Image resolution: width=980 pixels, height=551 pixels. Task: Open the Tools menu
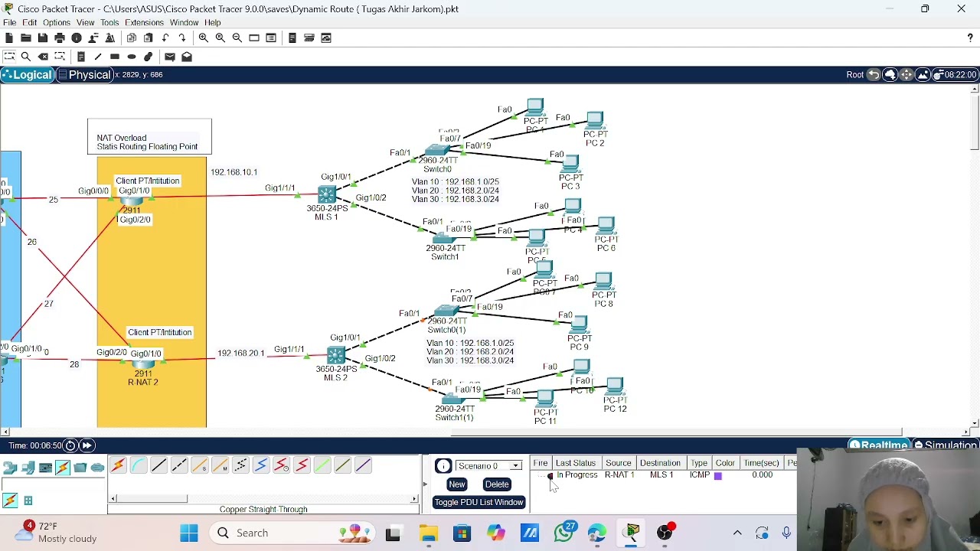click(x=109, y=22)
